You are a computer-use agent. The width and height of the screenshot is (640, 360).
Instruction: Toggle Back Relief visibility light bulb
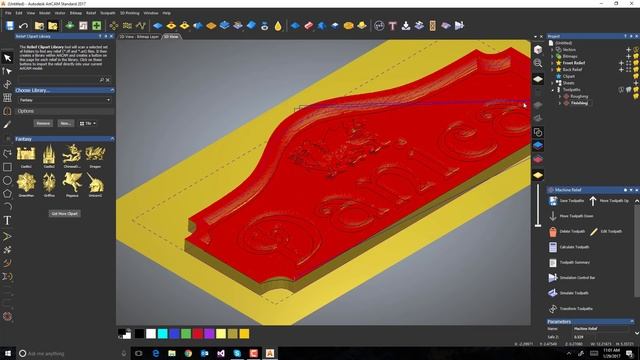click(x=636, y=70)
